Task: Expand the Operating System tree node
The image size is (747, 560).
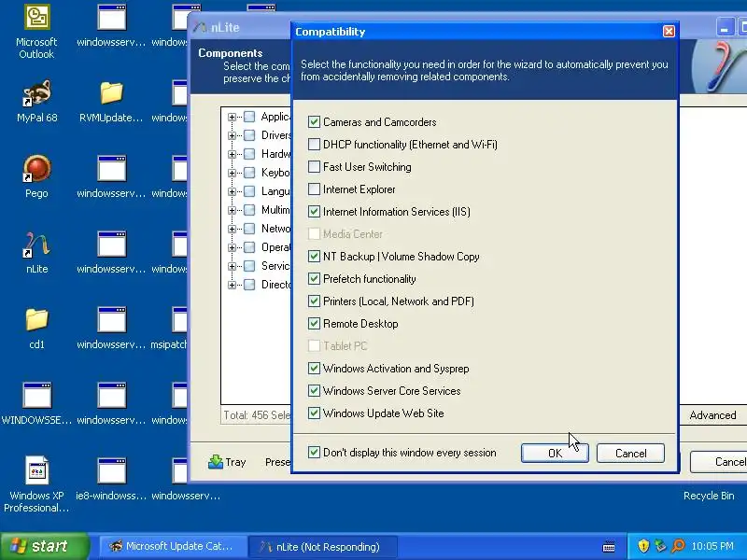Action: tap(232, 247)
